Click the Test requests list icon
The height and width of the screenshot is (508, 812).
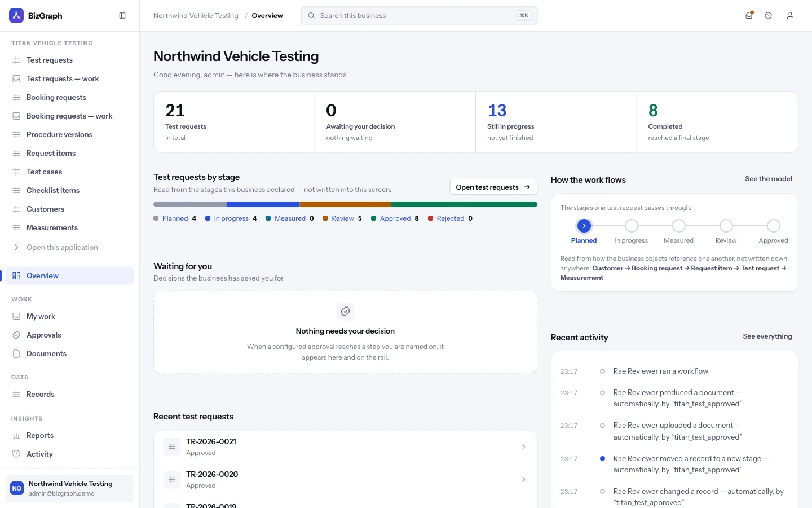click(x=16, y=60)
